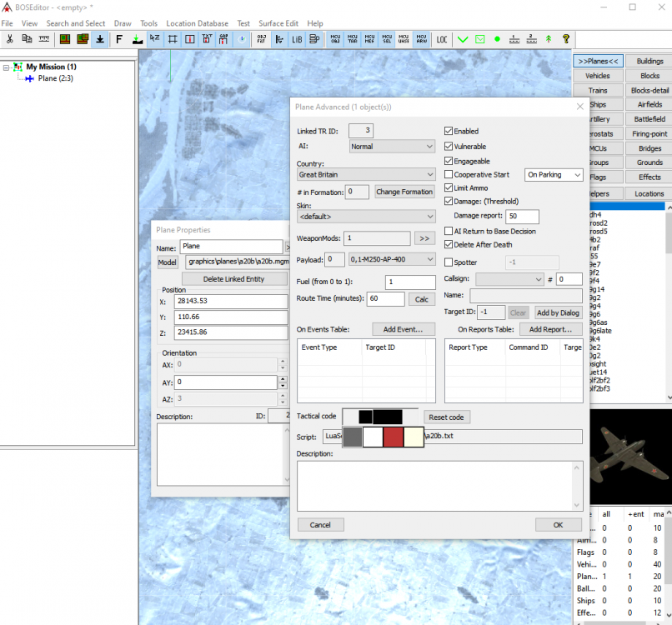Click the yellow question mark help icon
This screenshot has width=672, height=625.
point(566,39)
